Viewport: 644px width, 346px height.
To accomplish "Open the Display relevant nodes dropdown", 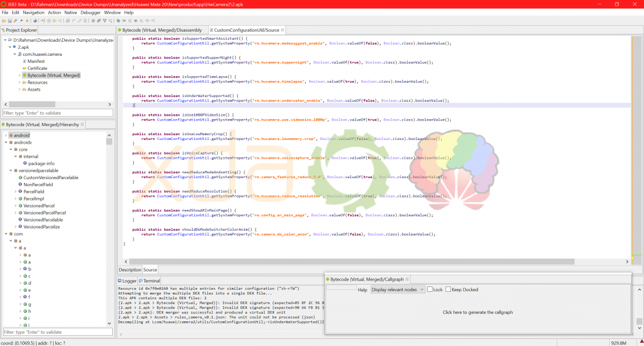I will click(398, 290).
